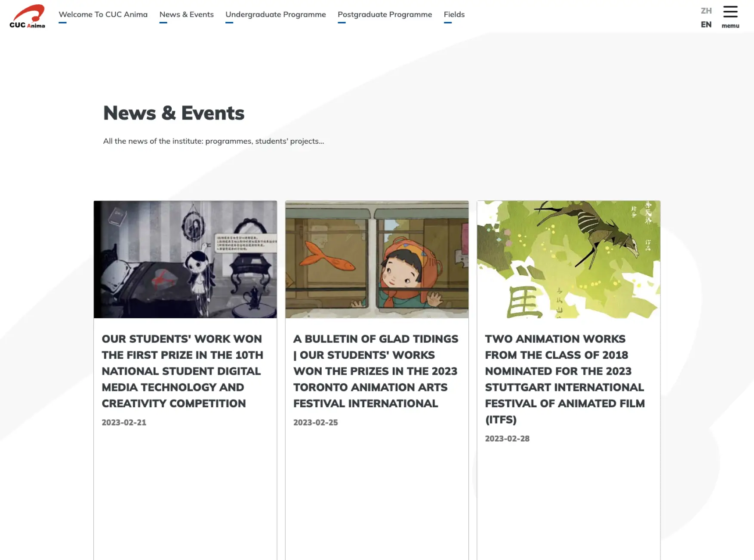Click the News & Events page heading
The height and width of the screenshot is (560, 754).
pos(173,113)
